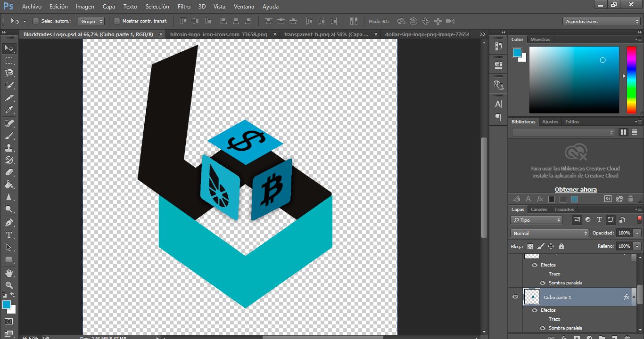The height and width of the screenshot is (339, 644).
Task: Switch to the Canales tab
Action: [539, 210]
